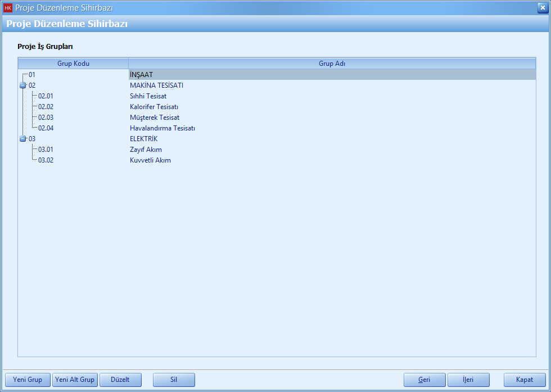
Task: Select the 02.01 Sıhhi Tesisat item
Action: pyautogui.click(x=148, y=96)
